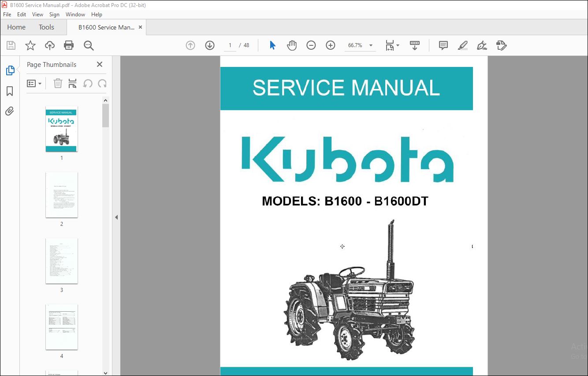The image size is (588, 376).
Task: Select the Highlight text tool
Action: tap(463, 45)
